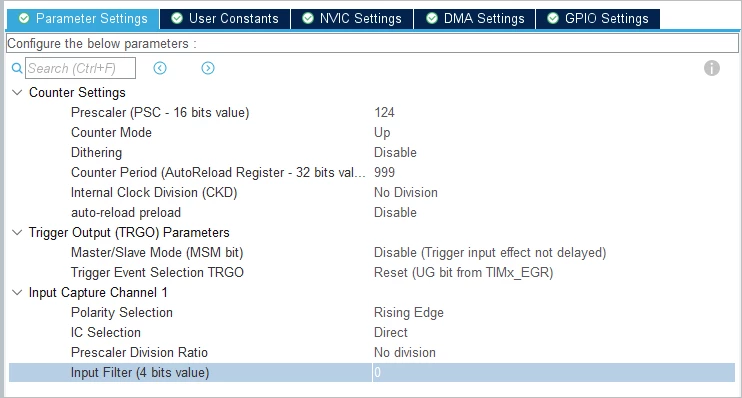Change the Dithering Disable value
Image resolution: width=742 pixels, height=398 pixels.
coord(395,152)
